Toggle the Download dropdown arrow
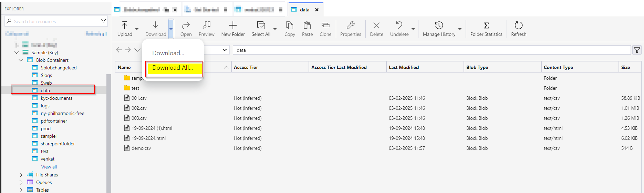 [171, 29]
